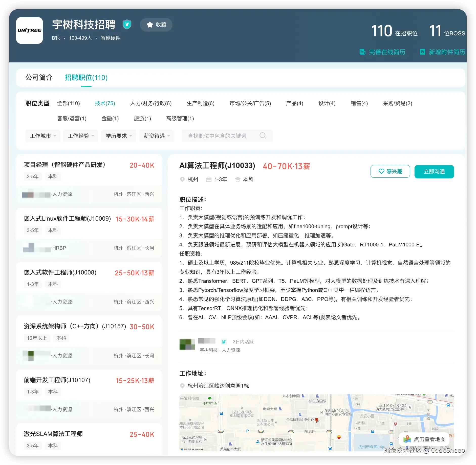Open the 嵌入式软件工程师(J10008) job card
This screenshot has height=465, width=476.
coord(89,287)
